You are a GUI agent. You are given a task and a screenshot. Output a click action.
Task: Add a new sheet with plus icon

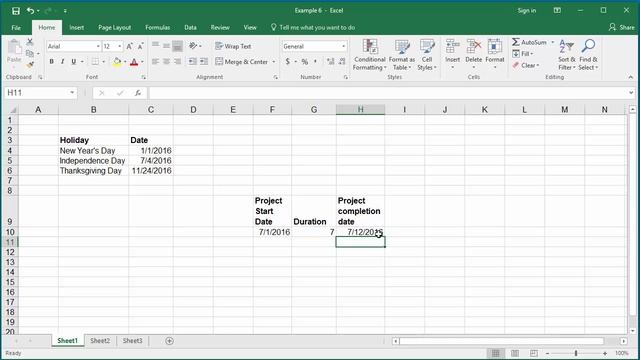click(169, 341)
